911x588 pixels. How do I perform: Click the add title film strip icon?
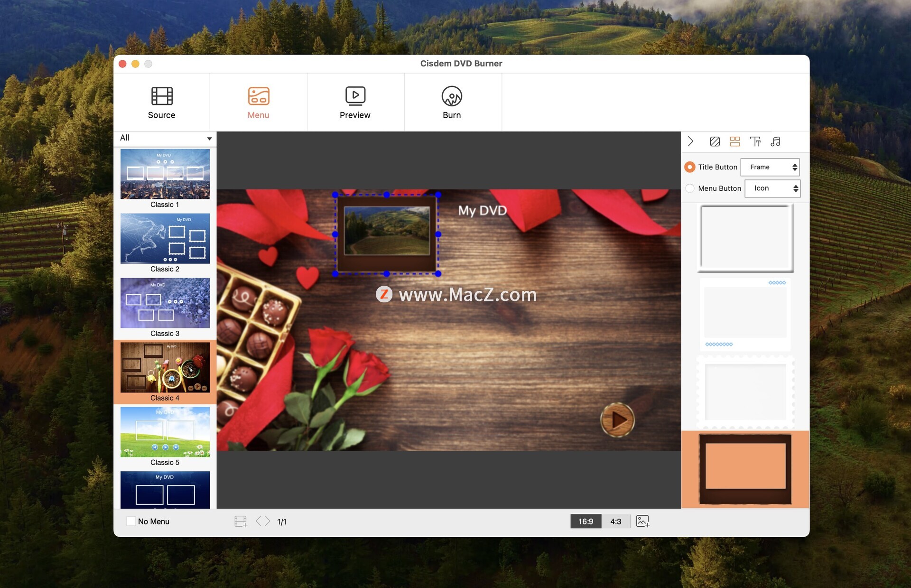(241, 522)
